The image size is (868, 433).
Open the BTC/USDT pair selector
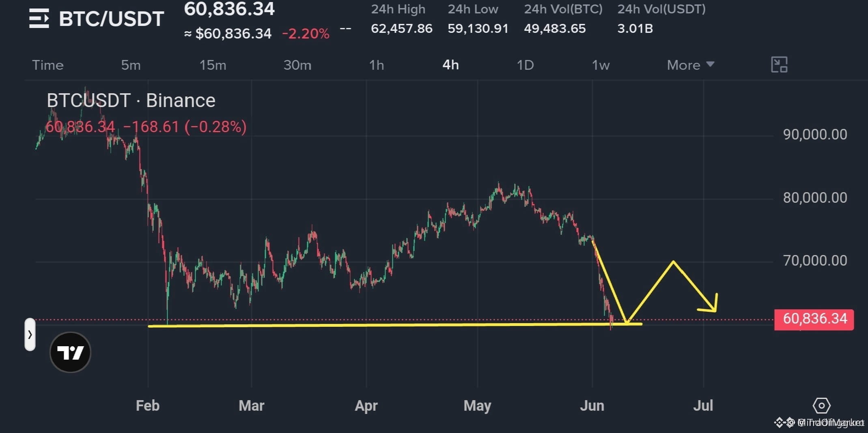(112, 19)
